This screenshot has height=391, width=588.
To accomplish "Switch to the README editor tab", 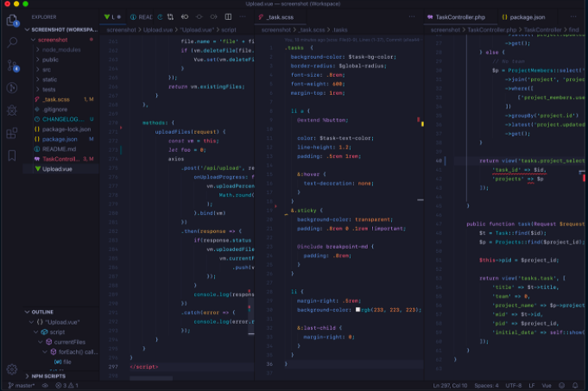I will point(141,17).
